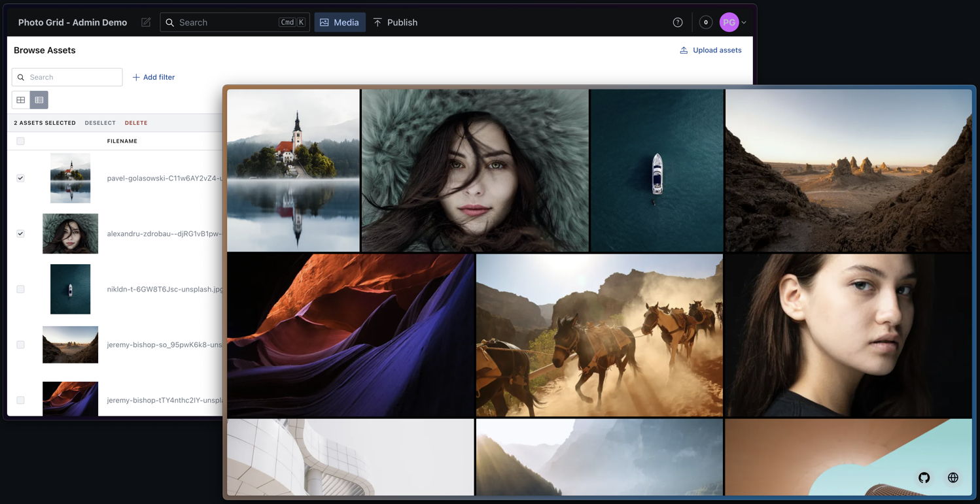Click Photo Grid - Admin Demo title
This screenshot has width=980, height=504.
coord(73,22)
